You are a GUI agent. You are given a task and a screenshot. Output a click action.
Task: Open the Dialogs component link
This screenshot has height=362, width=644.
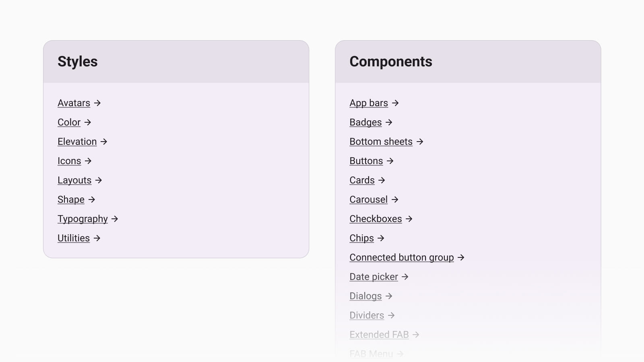365,296
